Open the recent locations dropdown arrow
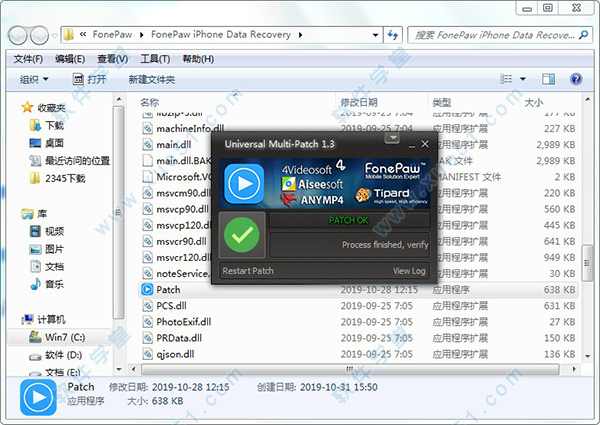Image resolution: width=600 pixels, height=425 pixels. [x=55, y=36]
